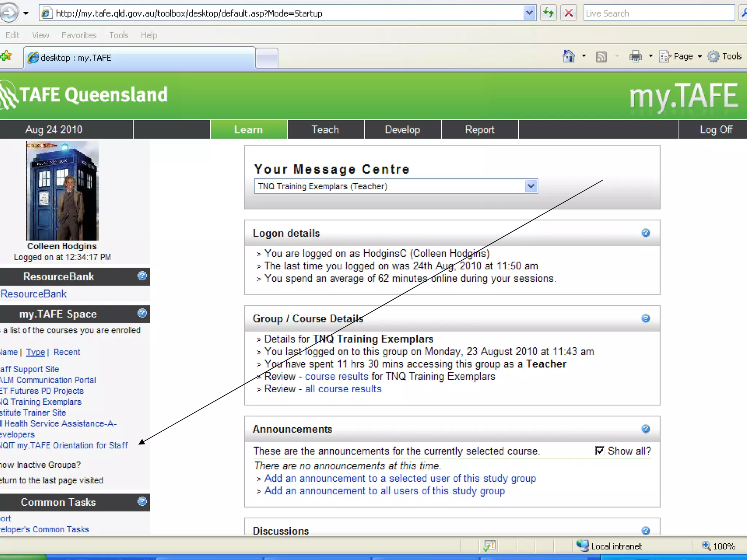The height and width of the screenshot is (560, 747).
Task: Click the Logon details help icon
Action: point(645,233)
